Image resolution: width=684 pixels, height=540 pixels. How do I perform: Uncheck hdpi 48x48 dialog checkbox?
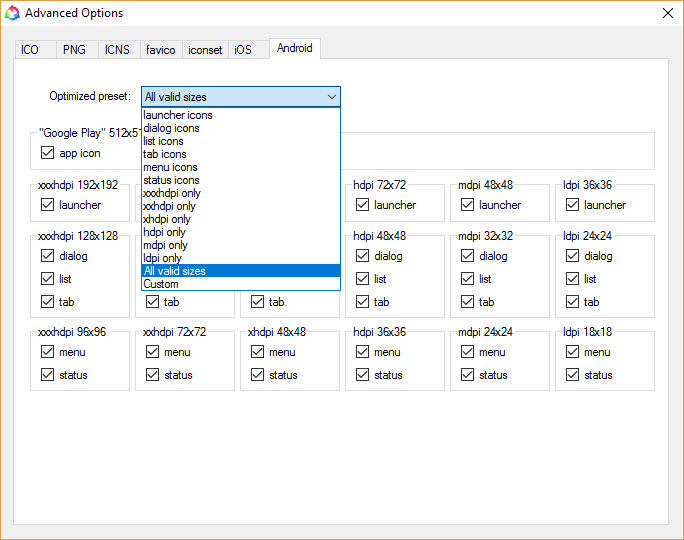click(x=362, y=256)
